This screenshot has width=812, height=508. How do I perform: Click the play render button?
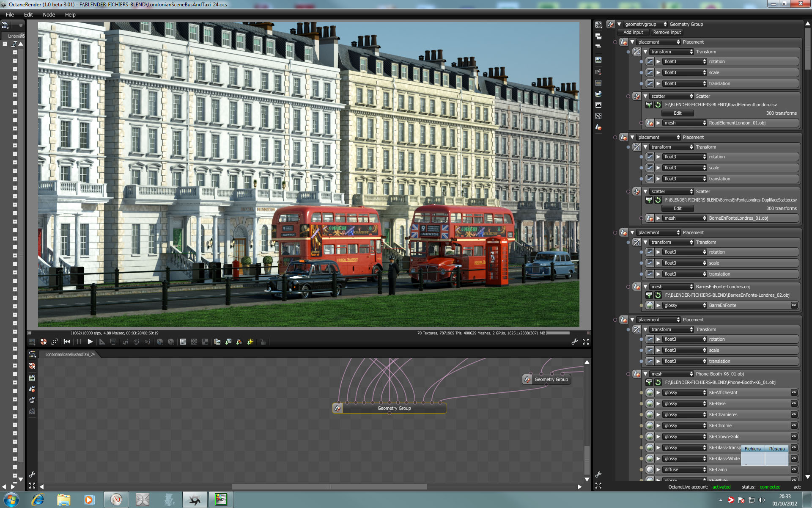tap(90, 342)
